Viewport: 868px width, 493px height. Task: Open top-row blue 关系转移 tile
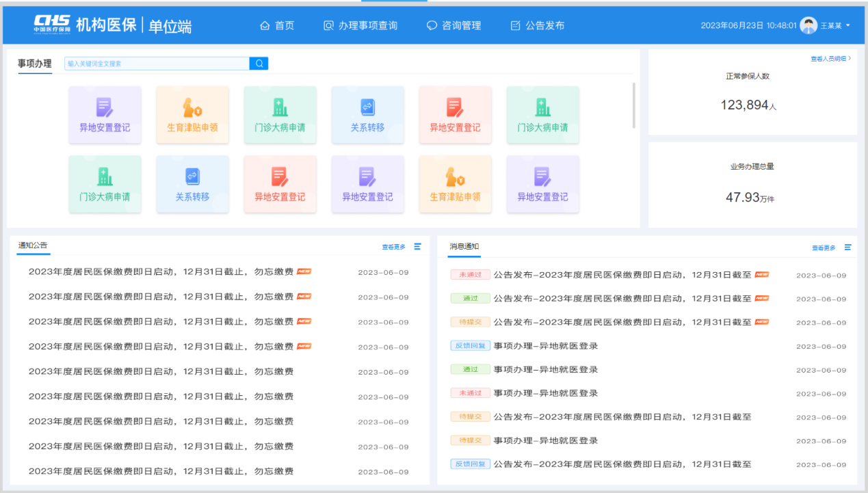(367, 115)
